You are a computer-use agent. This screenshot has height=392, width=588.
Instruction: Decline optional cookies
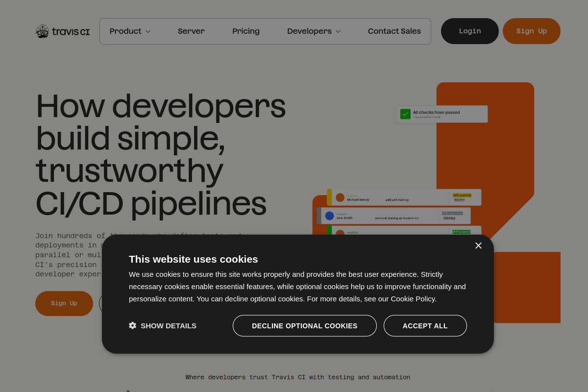pyautogui.click(x=305, y=325)
